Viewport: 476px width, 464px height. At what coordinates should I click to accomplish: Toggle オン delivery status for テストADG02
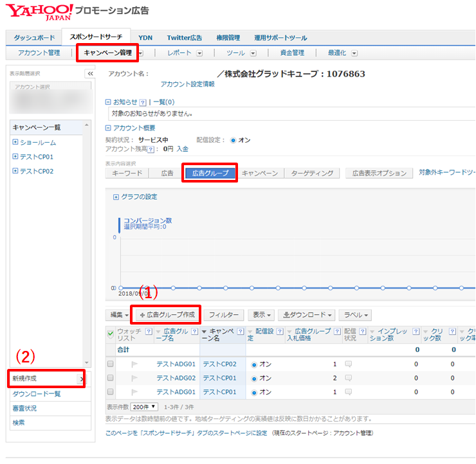[x=254, y=379]
